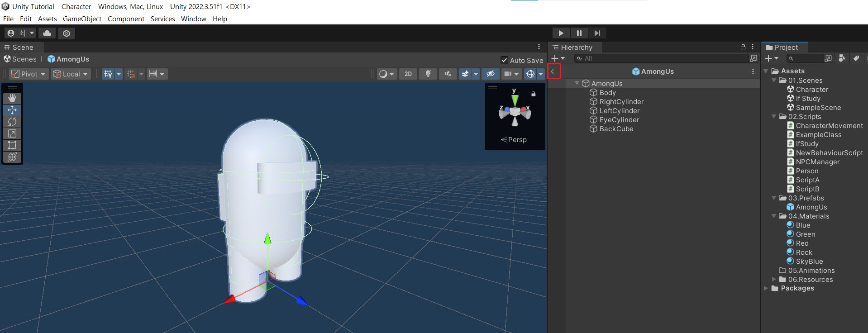Select the Hand view tool

coord(12,98)
